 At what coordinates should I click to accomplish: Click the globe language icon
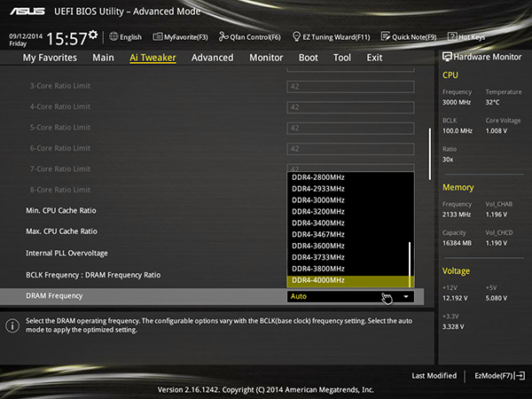113,36
